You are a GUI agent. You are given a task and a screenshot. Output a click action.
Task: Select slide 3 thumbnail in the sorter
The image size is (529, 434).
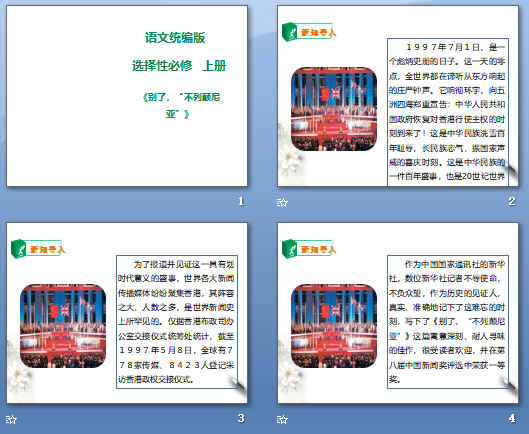[x=127, y=313]
